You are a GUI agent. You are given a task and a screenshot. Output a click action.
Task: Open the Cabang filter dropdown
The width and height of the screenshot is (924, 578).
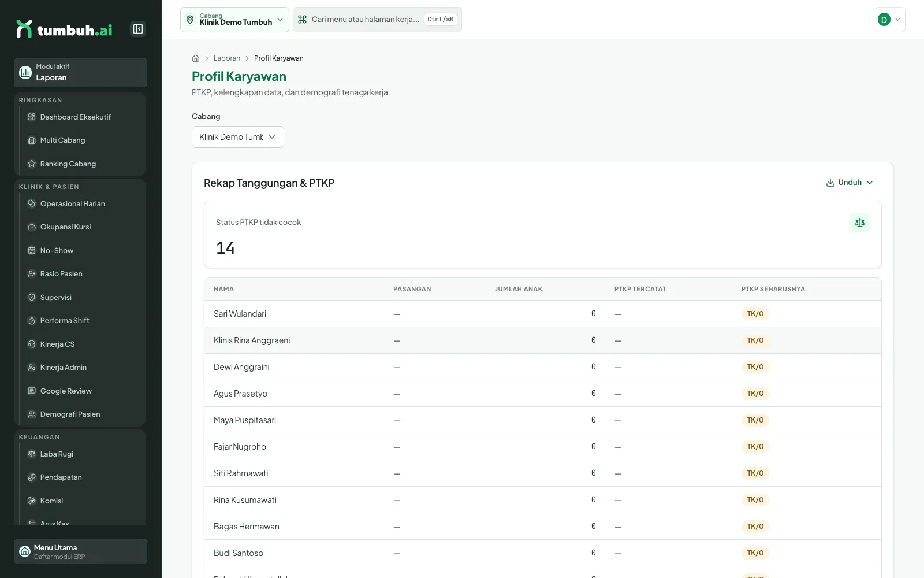pyautogui.click(x=238, y=137)
